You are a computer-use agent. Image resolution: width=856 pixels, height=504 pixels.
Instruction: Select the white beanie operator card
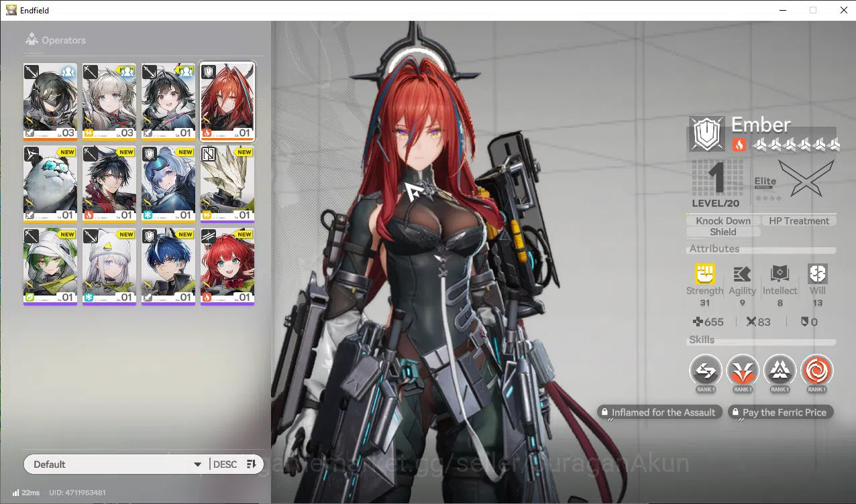point(109,267)
